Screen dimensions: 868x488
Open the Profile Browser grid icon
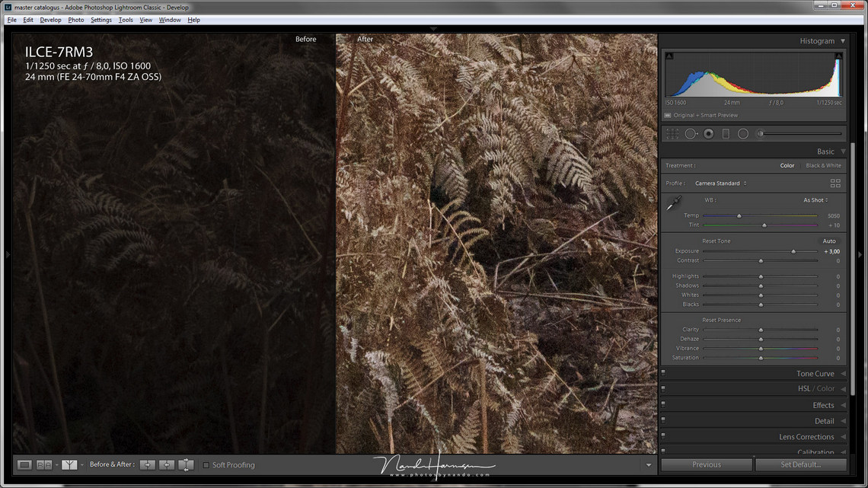point(835,183)
